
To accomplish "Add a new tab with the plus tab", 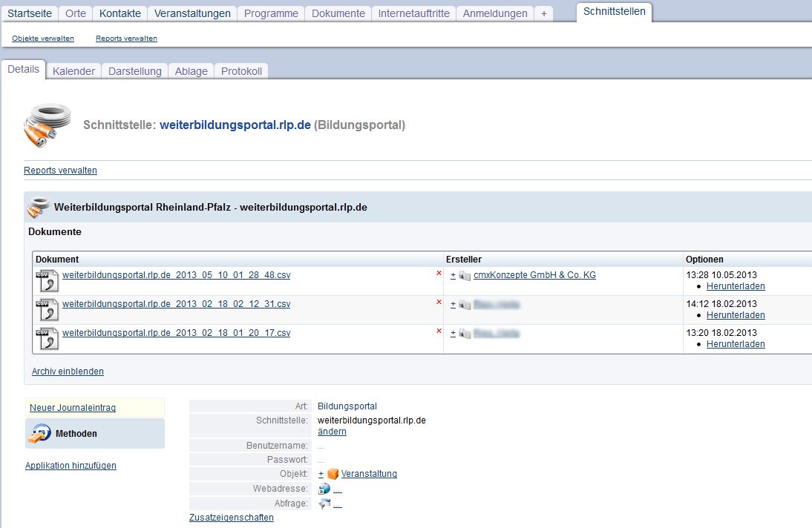I will [543, 13].
